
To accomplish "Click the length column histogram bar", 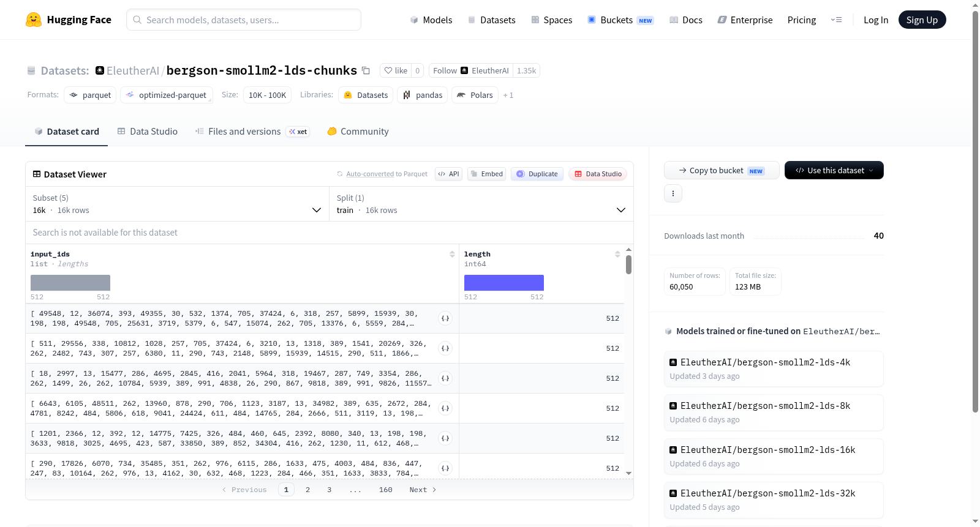I will point(504,283).
